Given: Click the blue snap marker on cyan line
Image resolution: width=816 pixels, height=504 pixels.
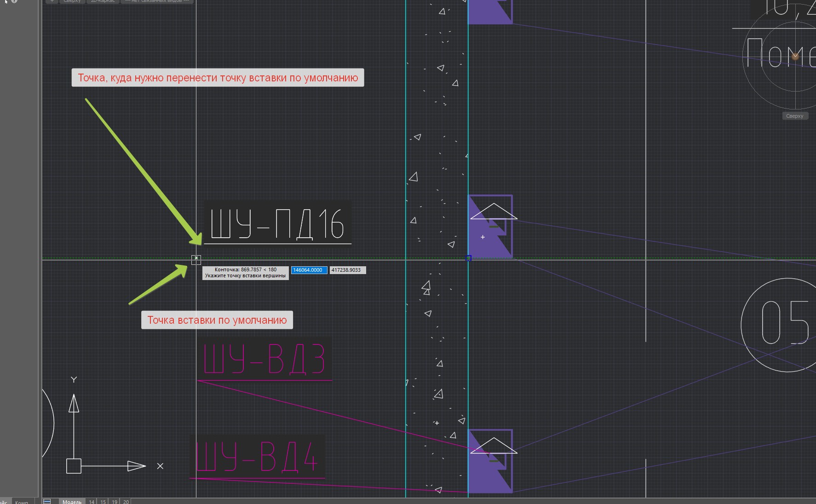Looking at the screenshot, I should (x=468, y=258).
